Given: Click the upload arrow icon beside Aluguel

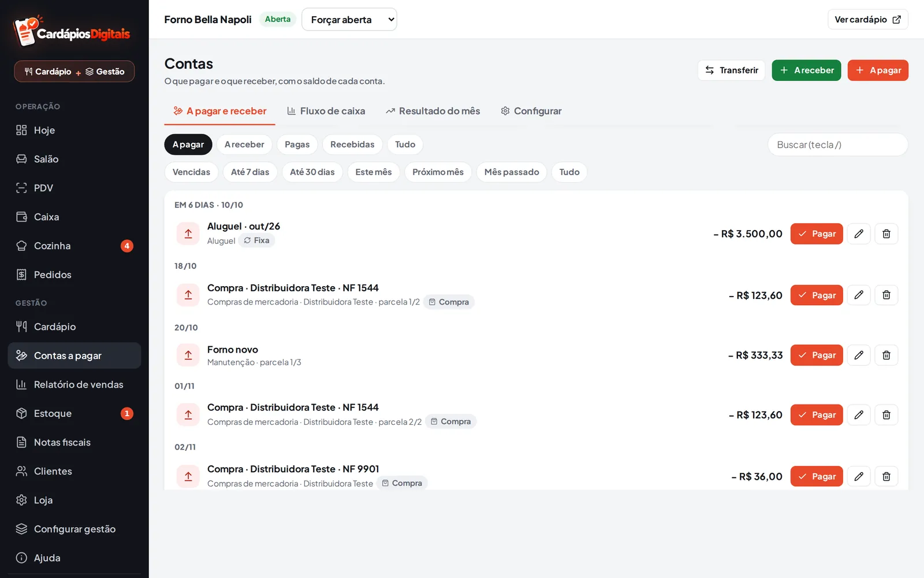Looking at the screenshot, I should click(x=188, y=234).
